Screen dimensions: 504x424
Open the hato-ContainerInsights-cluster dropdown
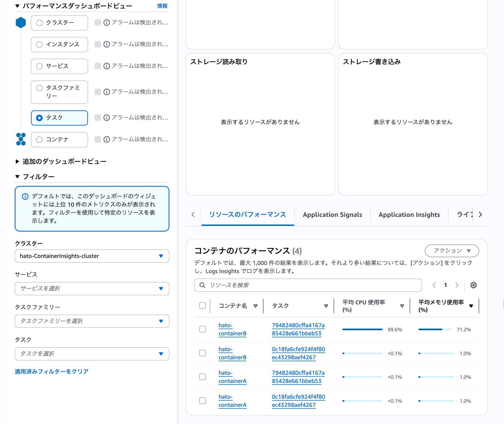pyautogui.click(x=92, y=256)
